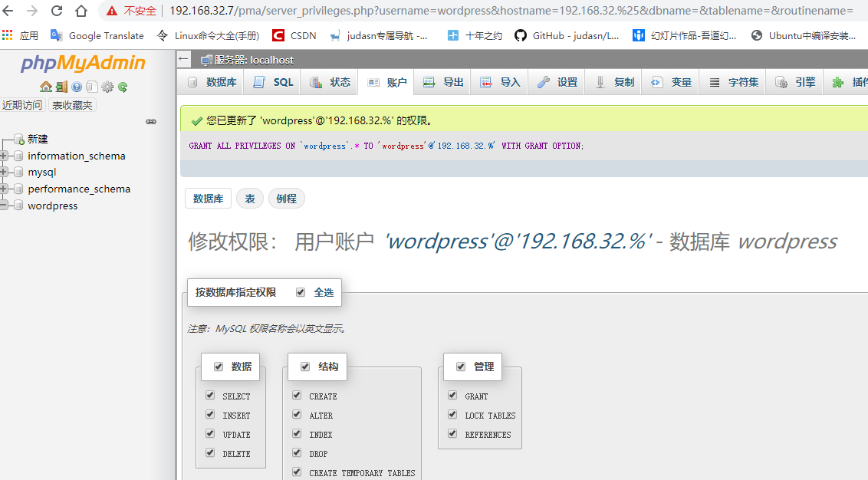Collapse navigation panel using left arrow icon
868x480 pixels.
[x=182, y=59]
